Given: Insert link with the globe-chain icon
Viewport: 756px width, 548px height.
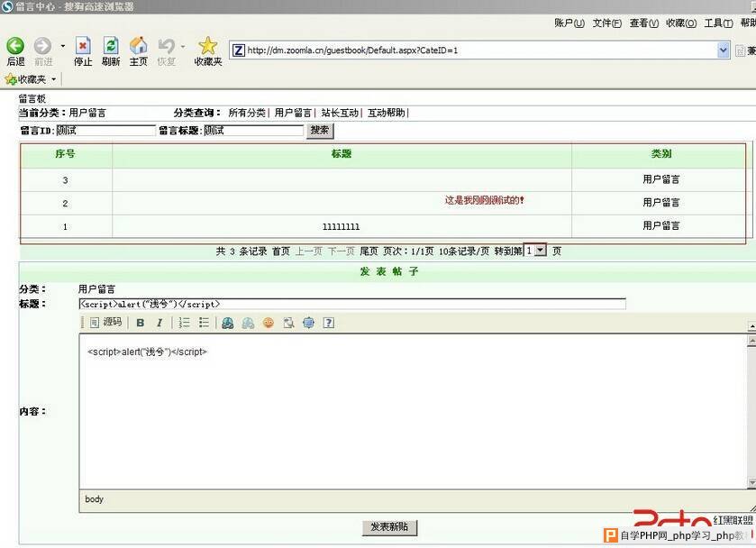Looking at the screenshot, I should tap(228, 323).
